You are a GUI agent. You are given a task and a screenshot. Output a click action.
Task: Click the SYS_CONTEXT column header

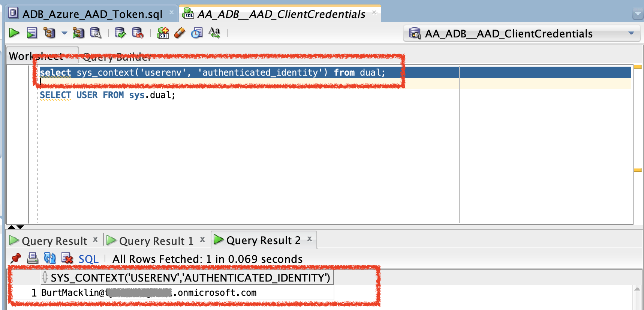point(187,278)
